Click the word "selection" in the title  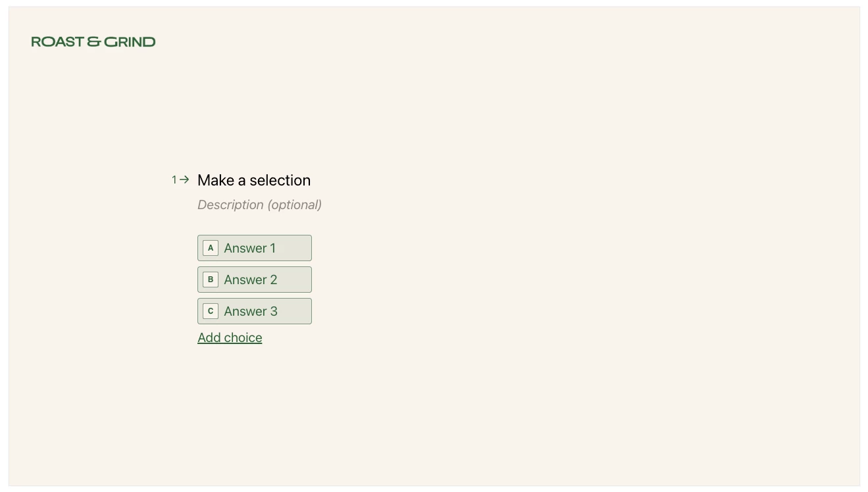click(280, 180)
